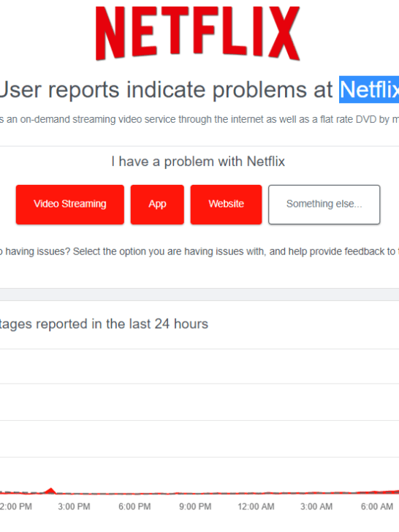Report an App problem
This screenshot has width=399, height=532.
[x=157, y=205]
